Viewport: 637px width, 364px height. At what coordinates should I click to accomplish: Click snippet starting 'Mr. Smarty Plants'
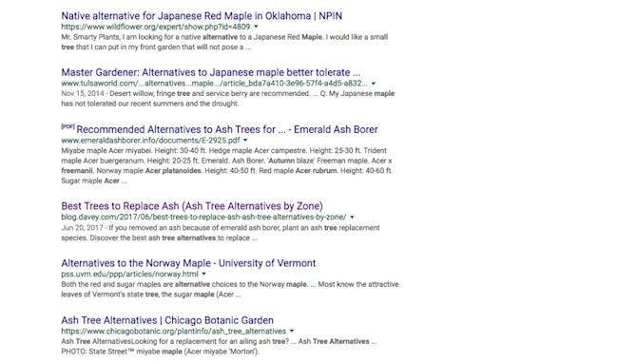click(x=224, y=42)
